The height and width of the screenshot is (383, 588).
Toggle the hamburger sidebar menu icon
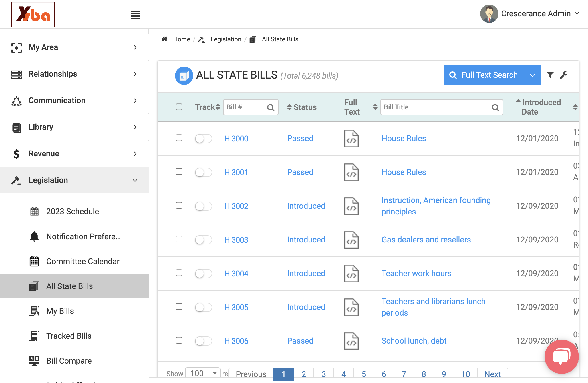click(136, 15)
